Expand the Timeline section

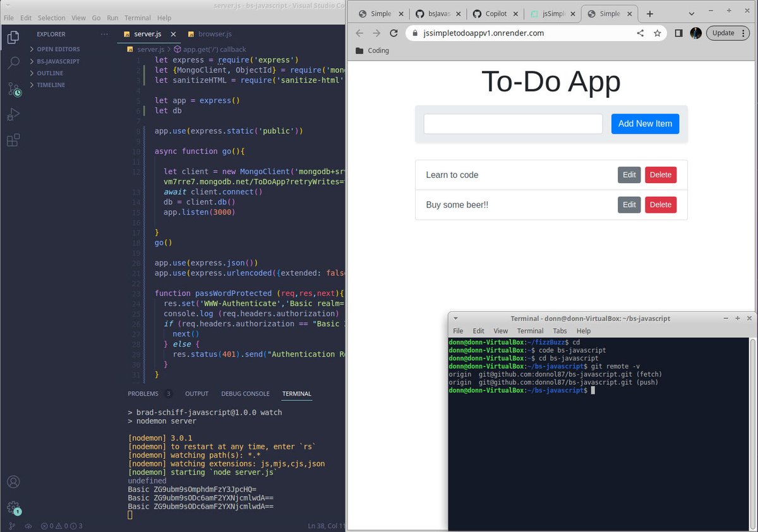pyautogui.click(x=51, y=85)
